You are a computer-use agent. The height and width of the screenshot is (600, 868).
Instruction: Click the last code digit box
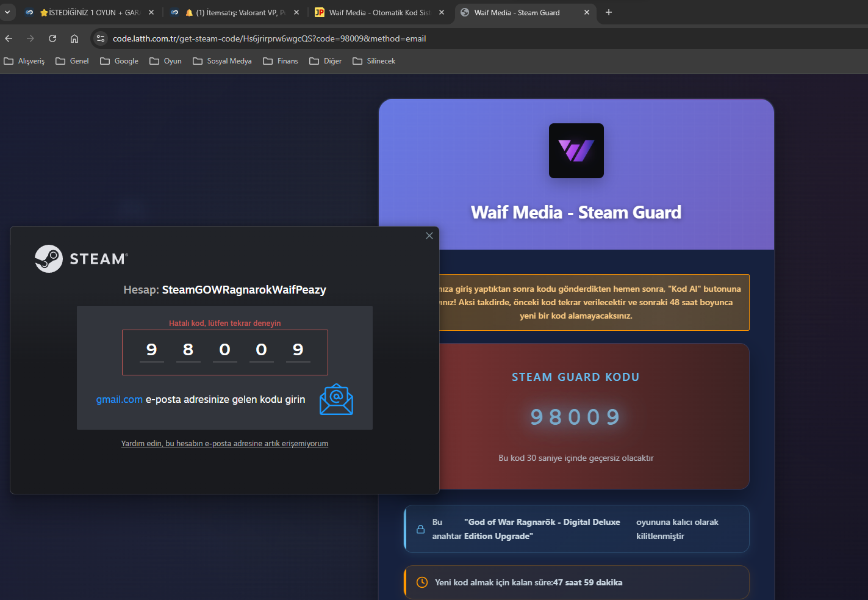(298, 350)
